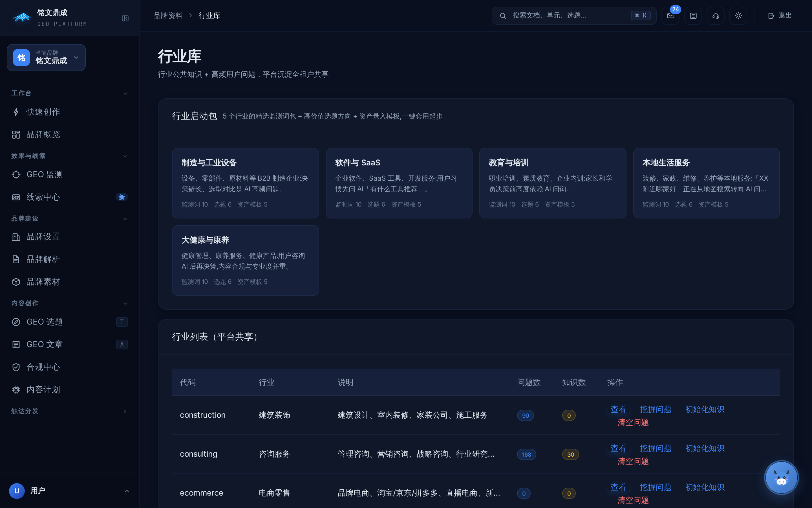
Task: Toggle light theme with sun icon
Action: 738,16
